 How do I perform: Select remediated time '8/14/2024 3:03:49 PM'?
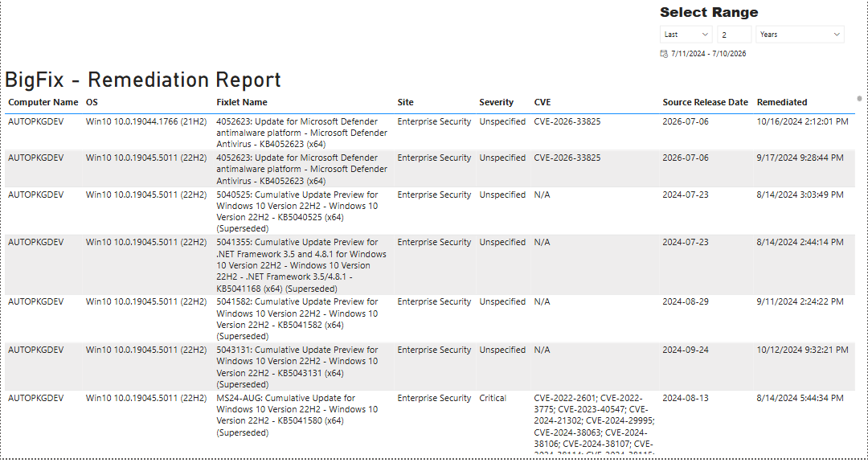800,195
